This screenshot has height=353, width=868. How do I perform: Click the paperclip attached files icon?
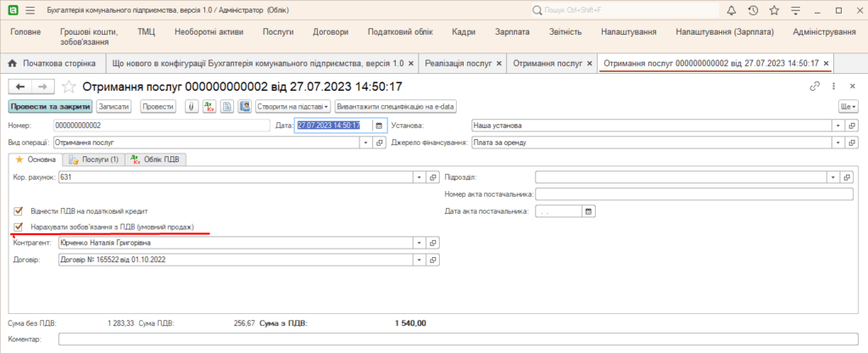(192, 107)
